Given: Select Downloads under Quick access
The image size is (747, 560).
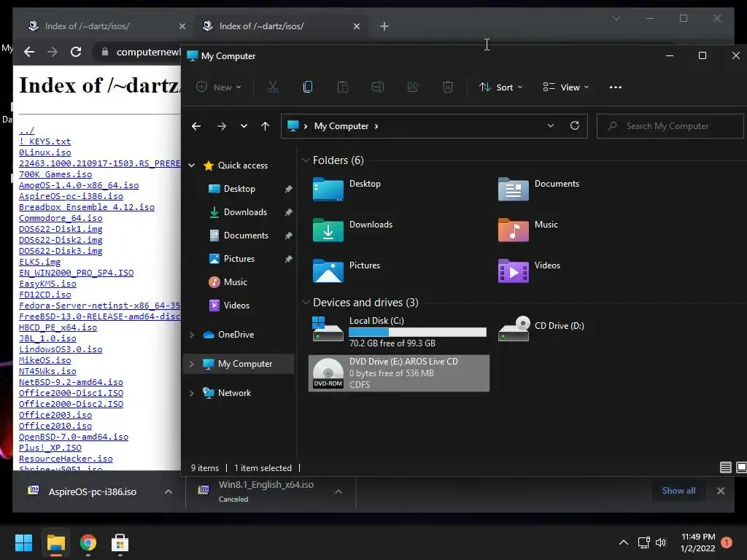Looking at the screenshot, I should click(245, 212).
